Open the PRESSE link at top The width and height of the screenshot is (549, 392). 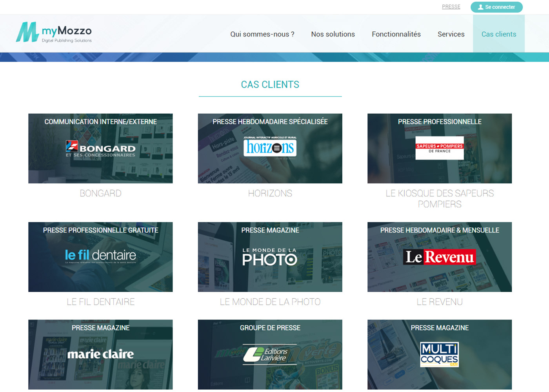(451, 7)
